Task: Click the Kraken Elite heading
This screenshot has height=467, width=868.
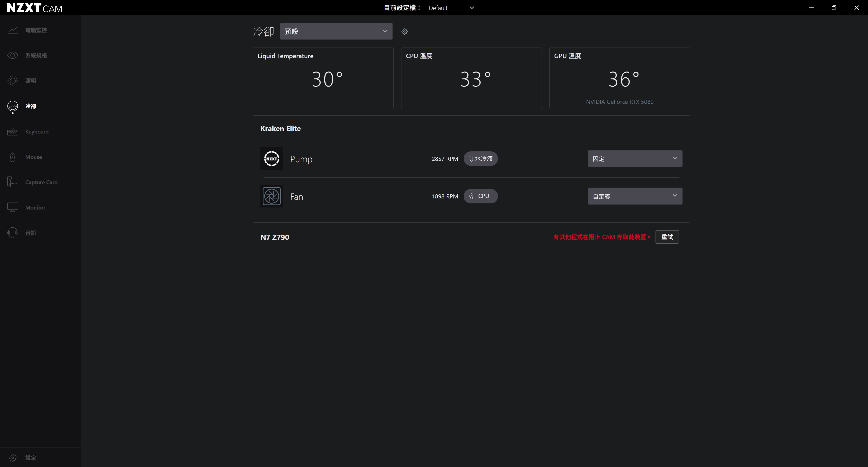Action: pos(280,129)
